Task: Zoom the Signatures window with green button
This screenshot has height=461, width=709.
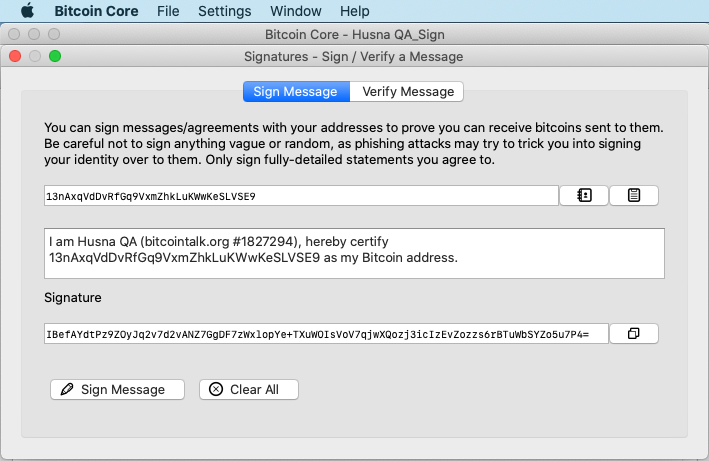Action: coord(55,56)
